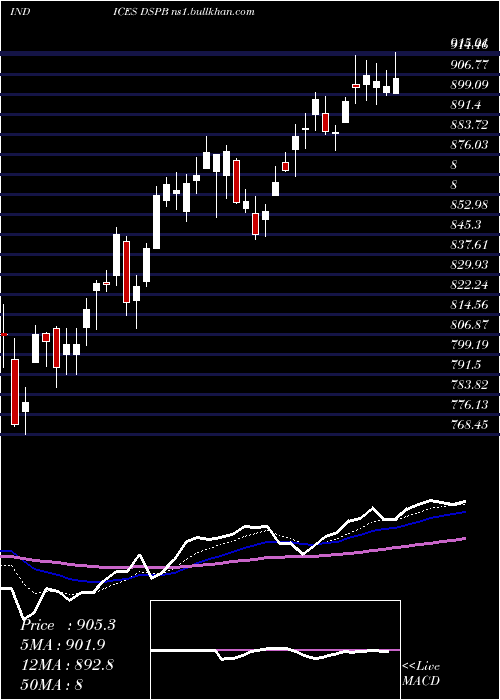The image size is (500, 700).
Task: Click the 768.45 price level label
Action: [x=469, y=424]
